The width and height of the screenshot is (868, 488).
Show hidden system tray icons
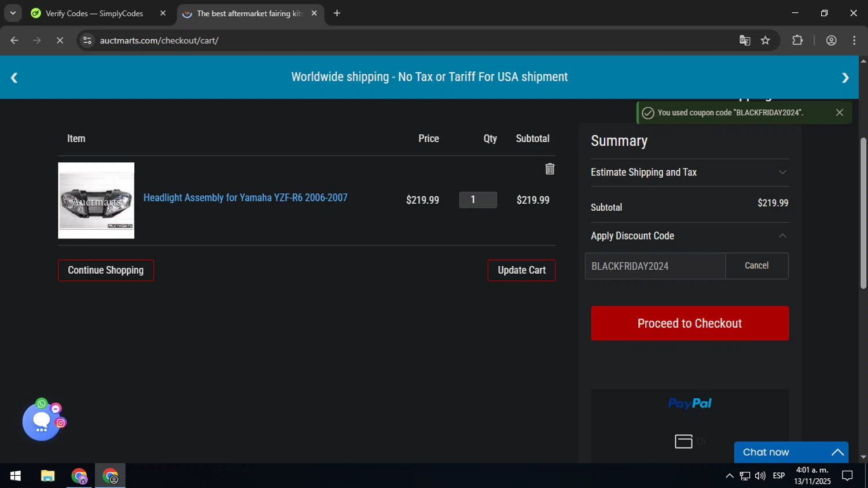point(729,476)
